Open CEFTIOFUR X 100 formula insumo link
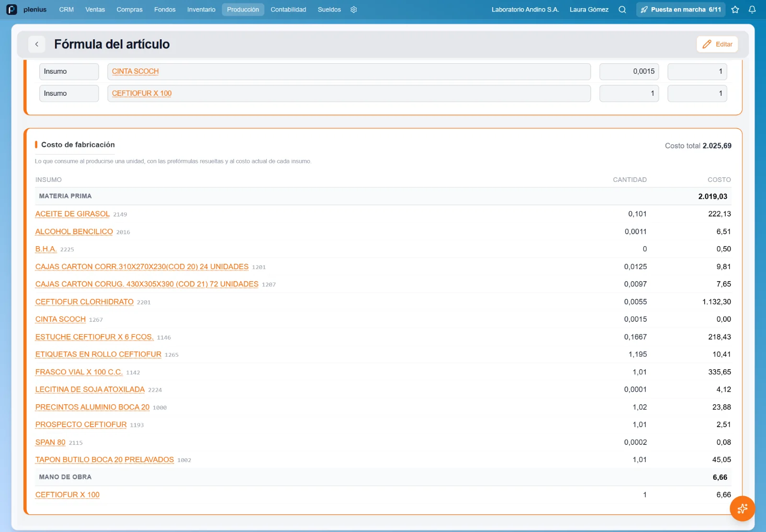Screen dimensions: 766x532 (142, 93)
